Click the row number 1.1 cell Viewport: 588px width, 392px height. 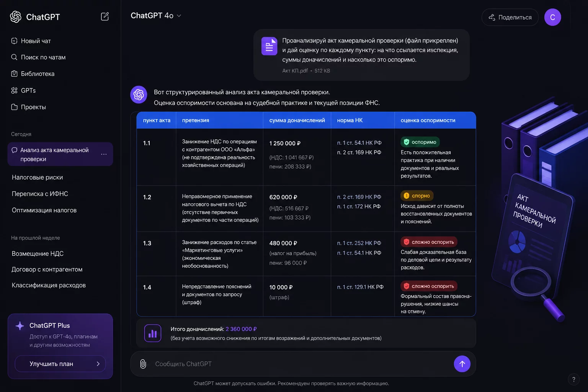click(x=147, y=143)
